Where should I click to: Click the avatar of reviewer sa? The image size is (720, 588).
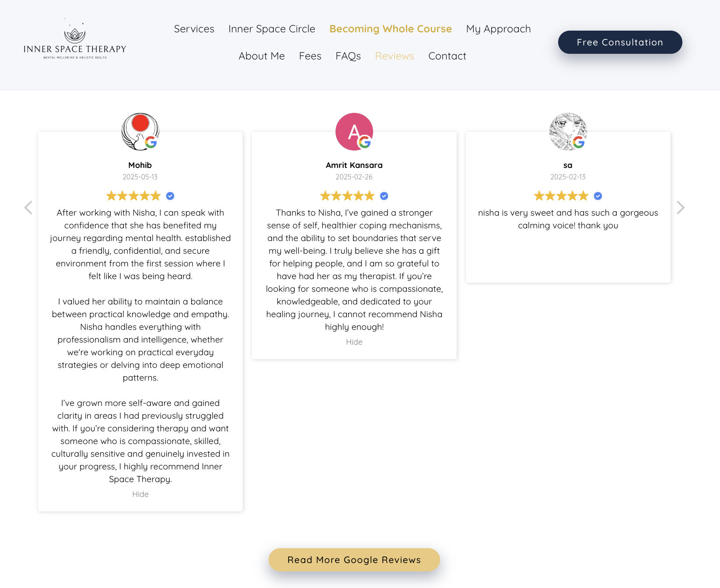[x=568, y=131]
